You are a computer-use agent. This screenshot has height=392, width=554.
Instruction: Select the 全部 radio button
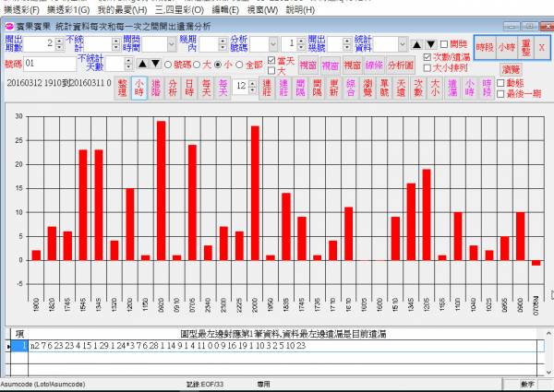(239, 65)
